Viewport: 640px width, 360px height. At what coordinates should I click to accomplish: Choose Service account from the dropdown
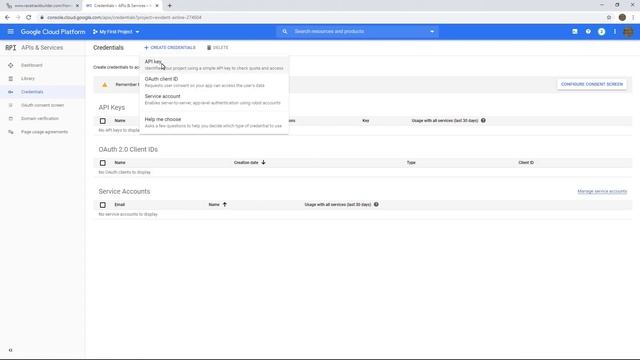click(214, 99)
